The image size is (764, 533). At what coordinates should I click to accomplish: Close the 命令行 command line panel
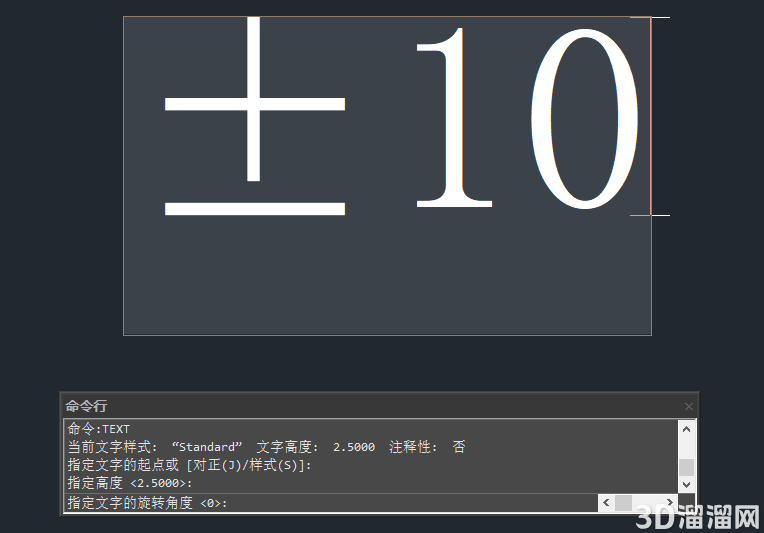point(688,406)
